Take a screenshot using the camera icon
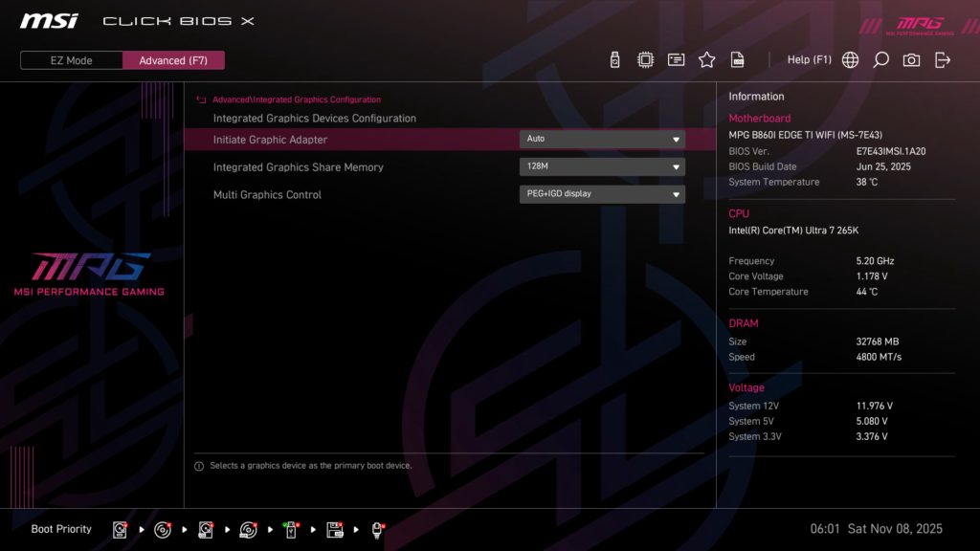Screen dimensions: 980x551 [910, 58]
